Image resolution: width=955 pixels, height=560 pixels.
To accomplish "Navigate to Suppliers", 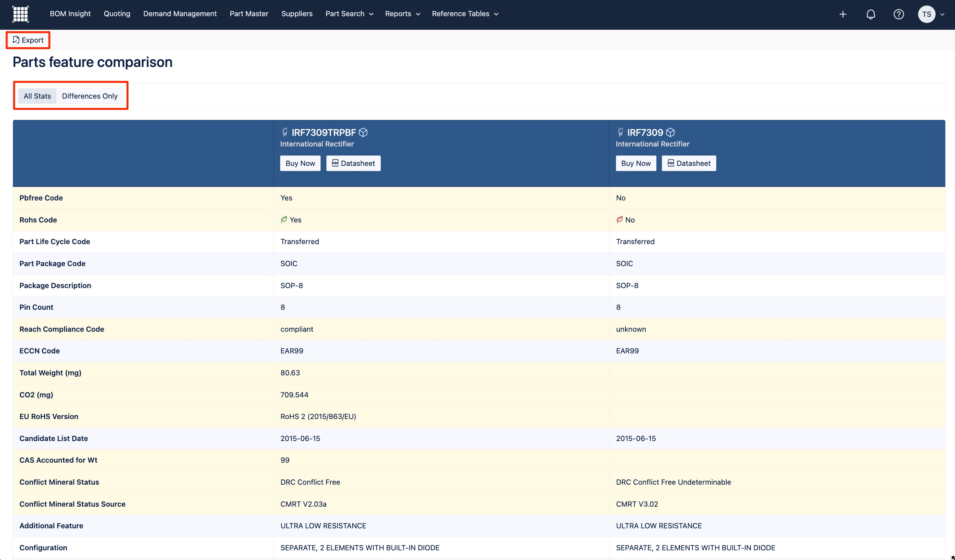I will [x=297, y=14].
